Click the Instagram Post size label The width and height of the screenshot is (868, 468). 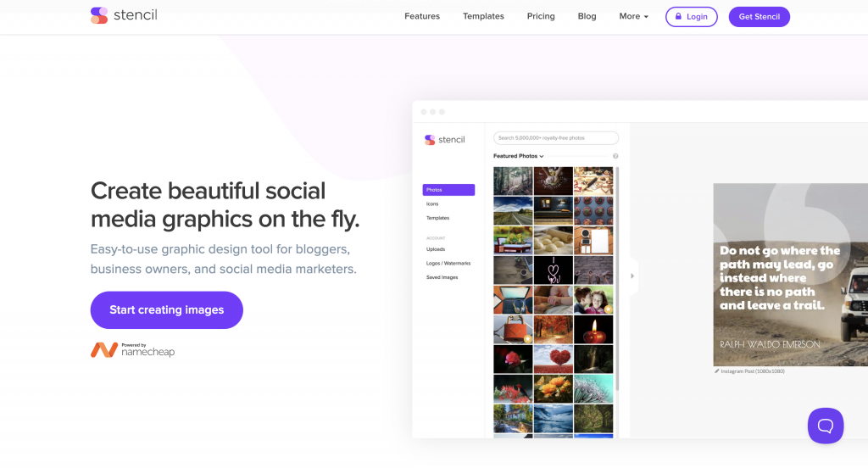coord(749,371)
